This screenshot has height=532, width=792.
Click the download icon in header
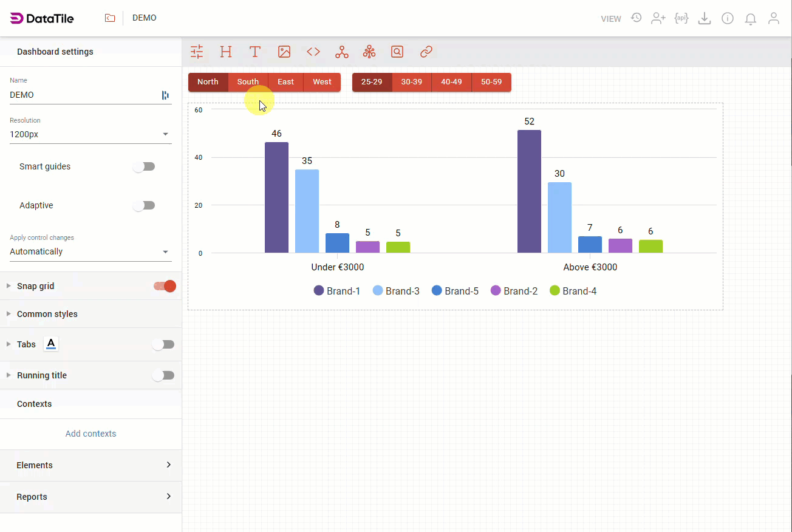tap(705, 18)
